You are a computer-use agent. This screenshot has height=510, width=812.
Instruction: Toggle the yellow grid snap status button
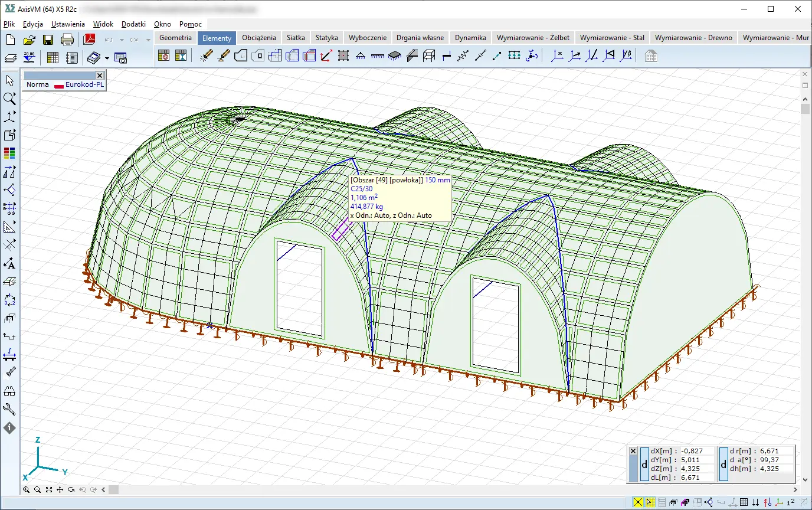click(x=650, y=502)
